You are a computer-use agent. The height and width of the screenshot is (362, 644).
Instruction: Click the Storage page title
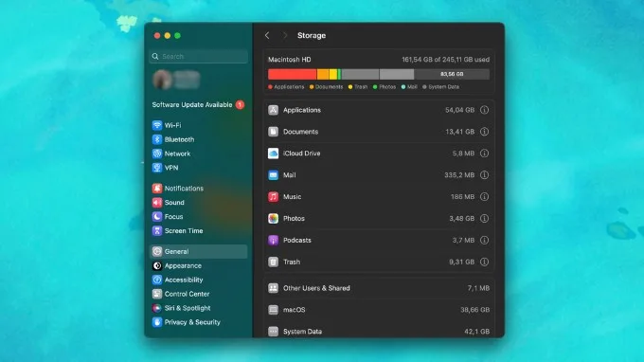pos(312,35)
